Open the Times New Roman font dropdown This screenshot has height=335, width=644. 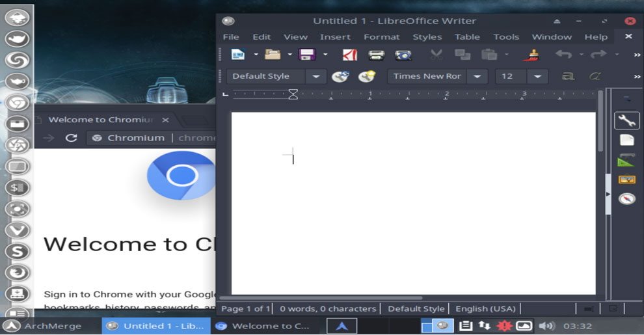point(477,77)
